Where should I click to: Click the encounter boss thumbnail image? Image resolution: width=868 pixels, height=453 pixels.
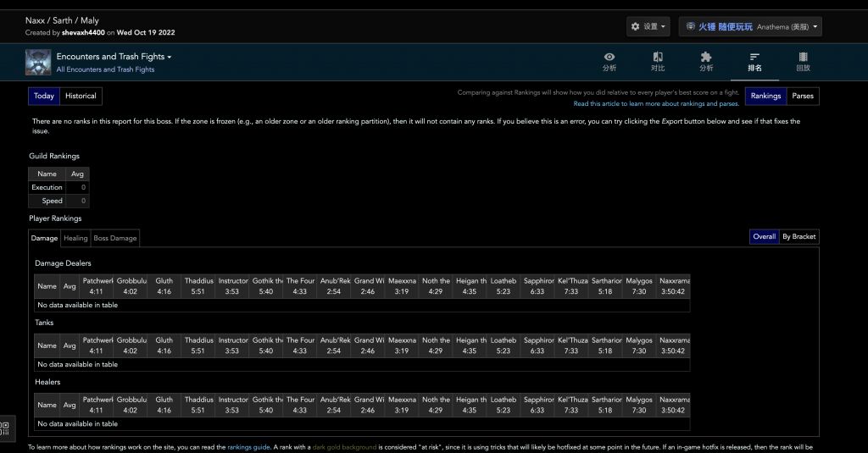tap(38, 63)
